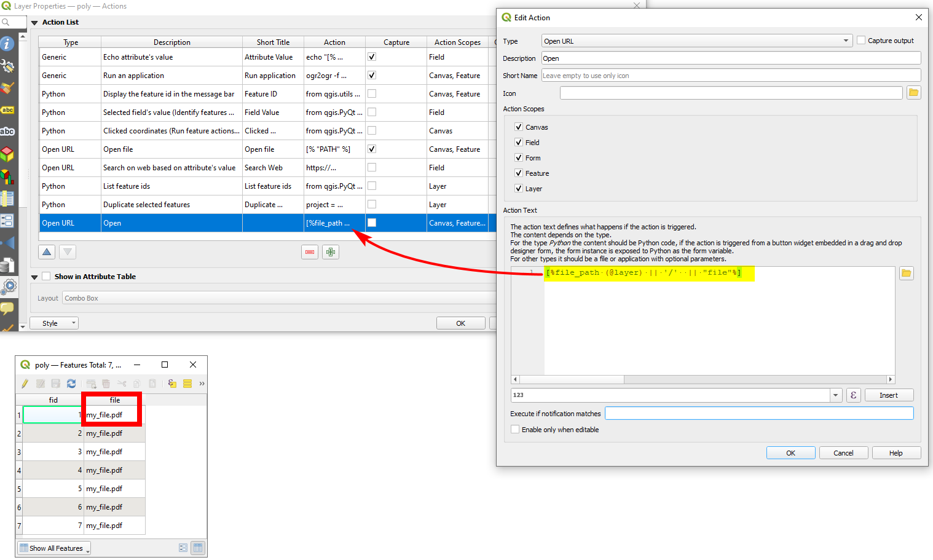Toggle Capture output checkbox in Edit Action

861,40
